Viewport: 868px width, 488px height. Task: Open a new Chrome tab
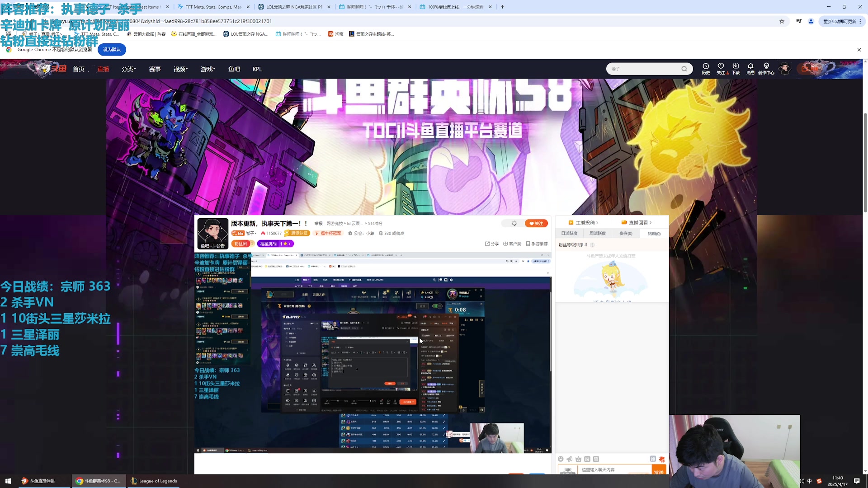502,7
